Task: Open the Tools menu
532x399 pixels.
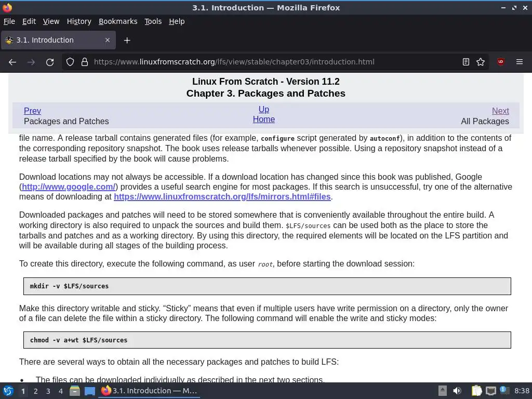Action: tap(153, 21)
